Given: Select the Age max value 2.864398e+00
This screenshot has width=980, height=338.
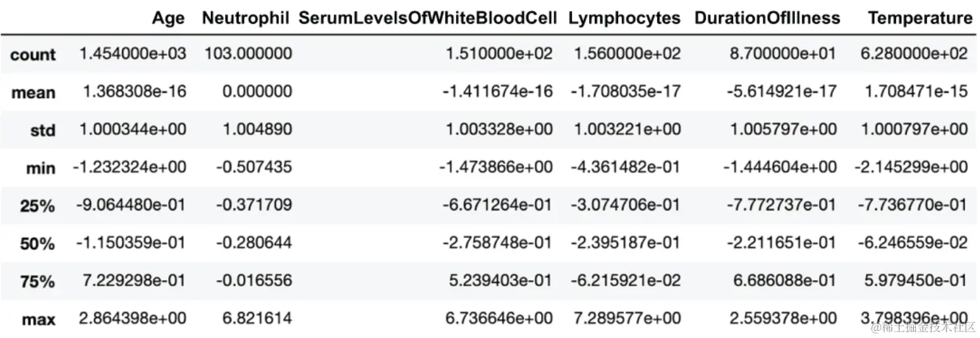Looking at the screenshot, I should pos(132,319).
